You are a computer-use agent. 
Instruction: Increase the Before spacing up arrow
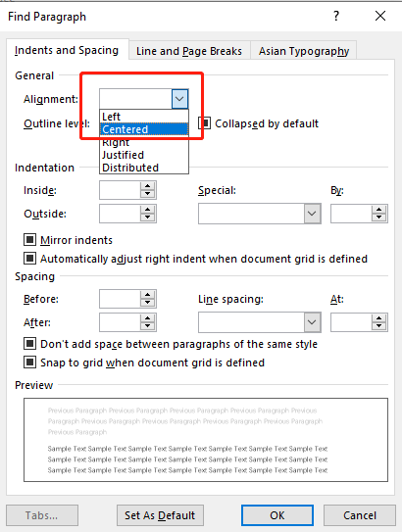(x=147, y=295)
